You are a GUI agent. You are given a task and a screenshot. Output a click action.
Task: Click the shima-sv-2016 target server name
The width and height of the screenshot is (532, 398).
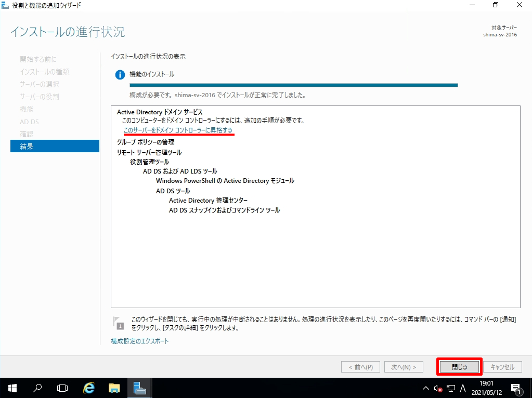coord(500,35)
